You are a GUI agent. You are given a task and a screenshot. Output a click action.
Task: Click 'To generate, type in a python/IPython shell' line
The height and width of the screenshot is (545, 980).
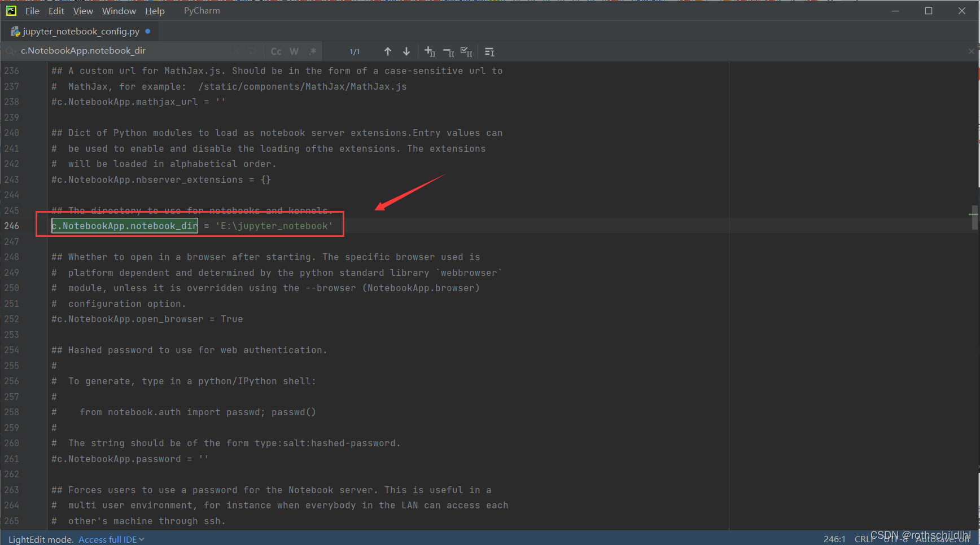(x=183, y=381)
